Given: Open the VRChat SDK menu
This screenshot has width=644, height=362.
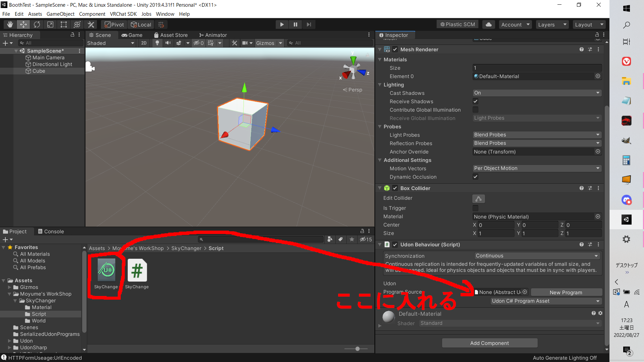Looking at the screenshot, I should 123,14.
